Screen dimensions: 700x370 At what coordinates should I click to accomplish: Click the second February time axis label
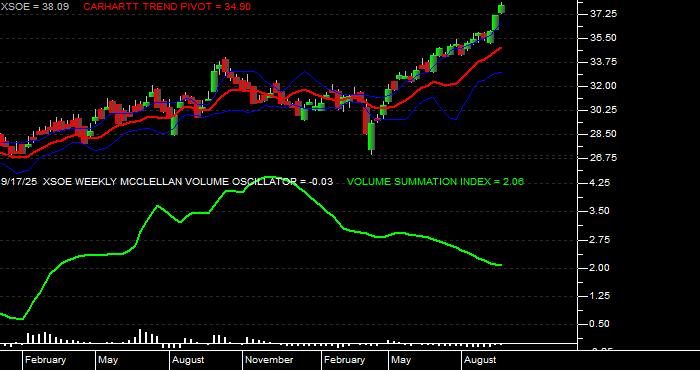(344, 360)
